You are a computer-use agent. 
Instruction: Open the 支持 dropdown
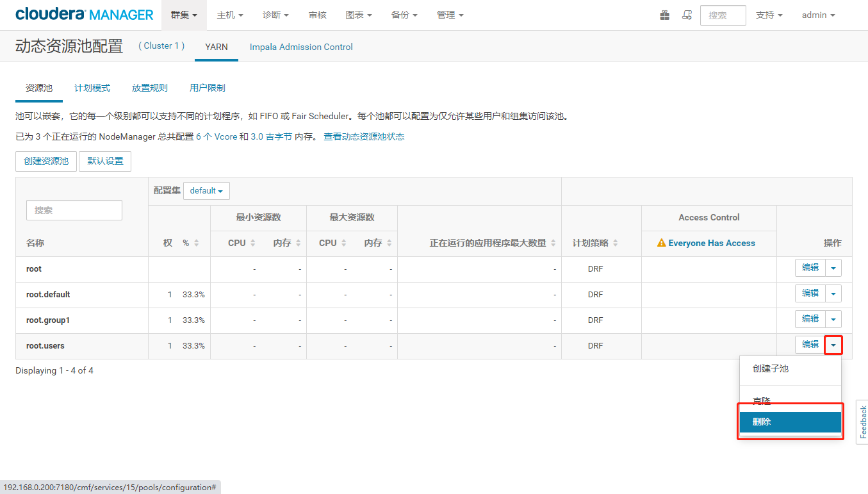(x=769, y=15)
